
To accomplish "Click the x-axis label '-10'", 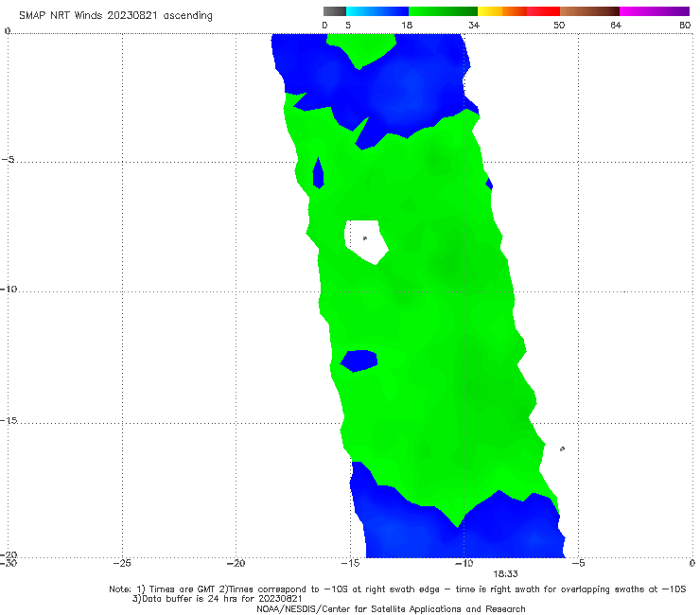I will [x=464, y=564].
